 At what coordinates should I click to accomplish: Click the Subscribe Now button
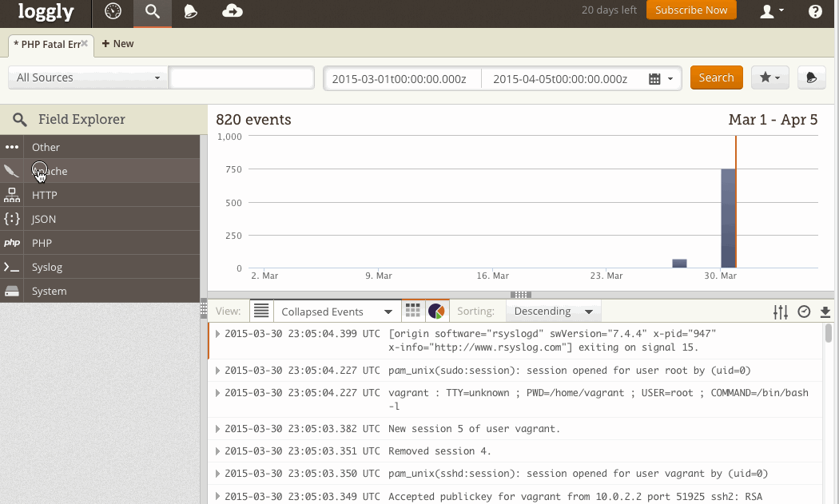[691, 10]
